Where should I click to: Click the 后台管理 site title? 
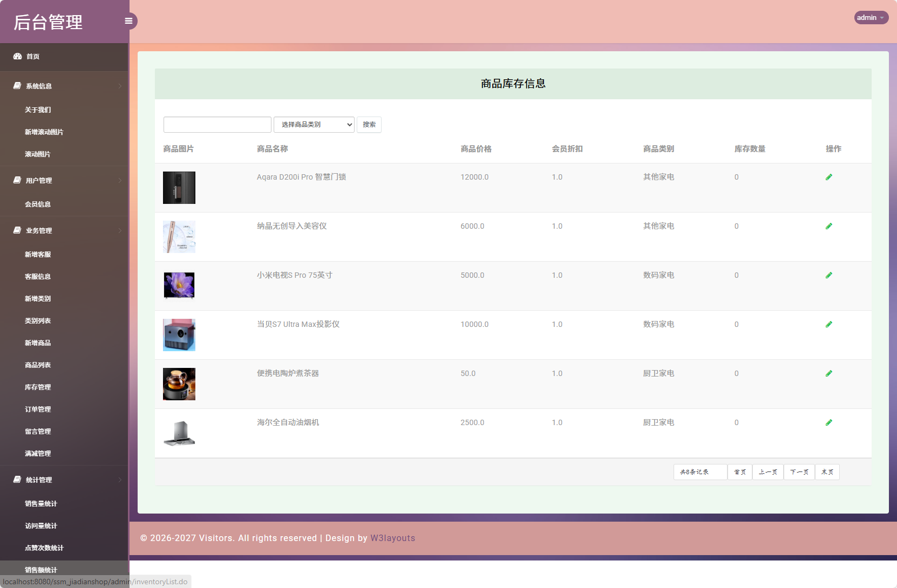pyautogui.click(x=48, y=22)
